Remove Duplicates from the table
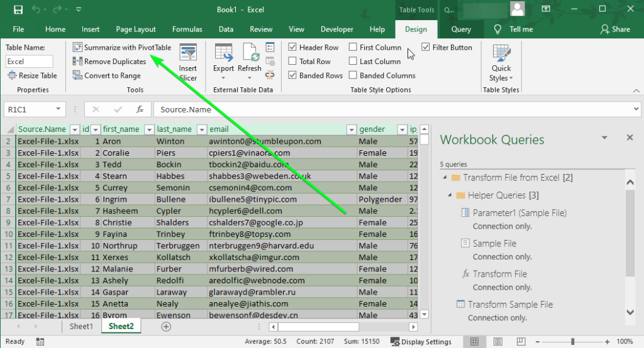Screen dimensions: 644x348 coord(109,61)
